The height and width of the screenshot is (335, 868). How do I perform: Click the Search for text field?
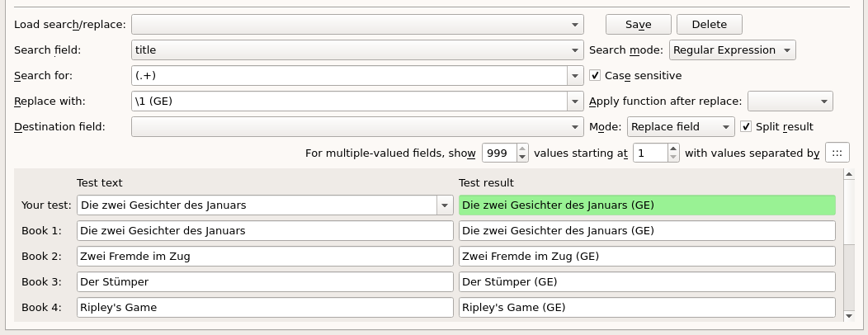pyautogui.click(x=347, y=76)
